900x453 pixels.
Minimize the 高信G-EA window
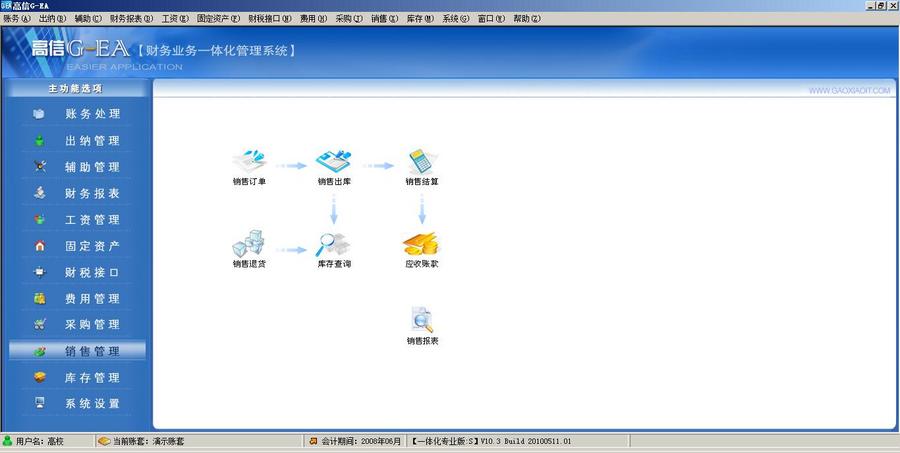(873, 6)
